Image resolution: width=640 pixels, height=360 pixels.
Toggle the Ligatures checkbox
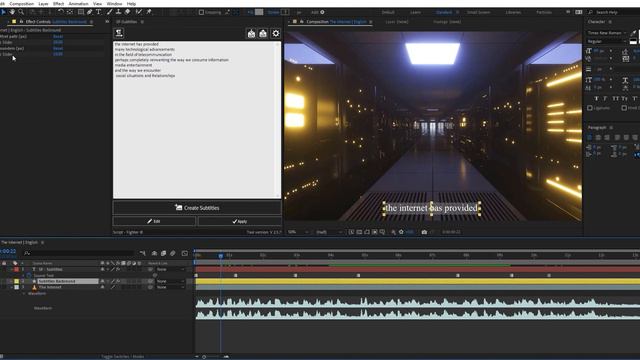(590, 108)
